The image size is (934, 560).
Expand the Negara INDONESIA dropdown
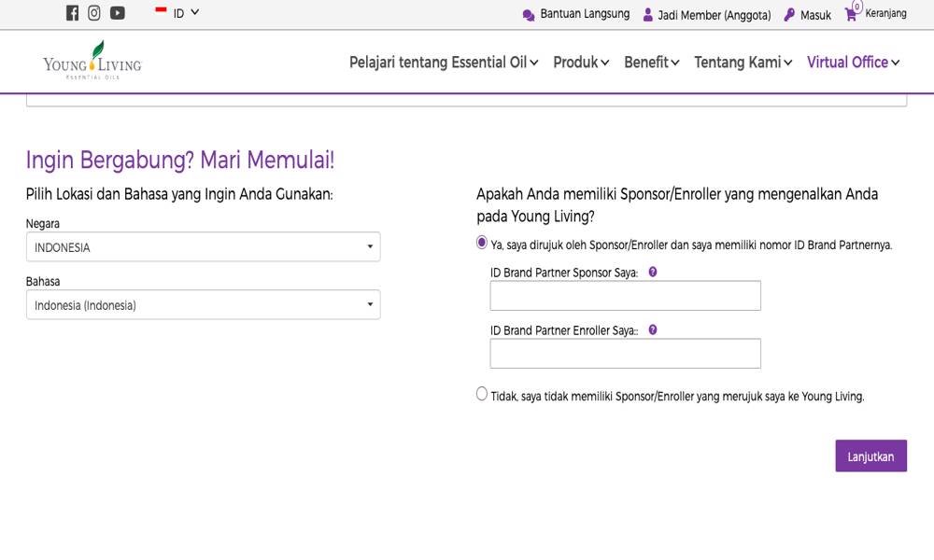coord(203,247)
